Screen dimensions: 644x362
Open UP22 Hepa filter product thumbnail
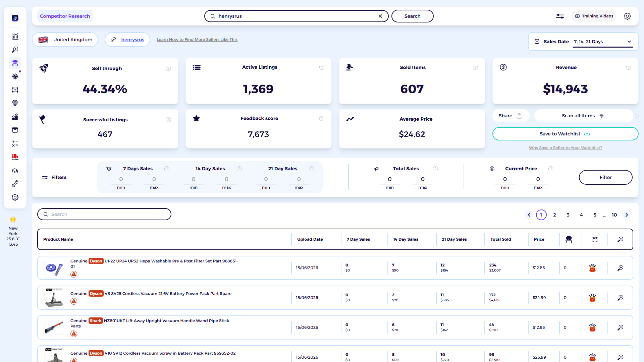click(54, 268)
